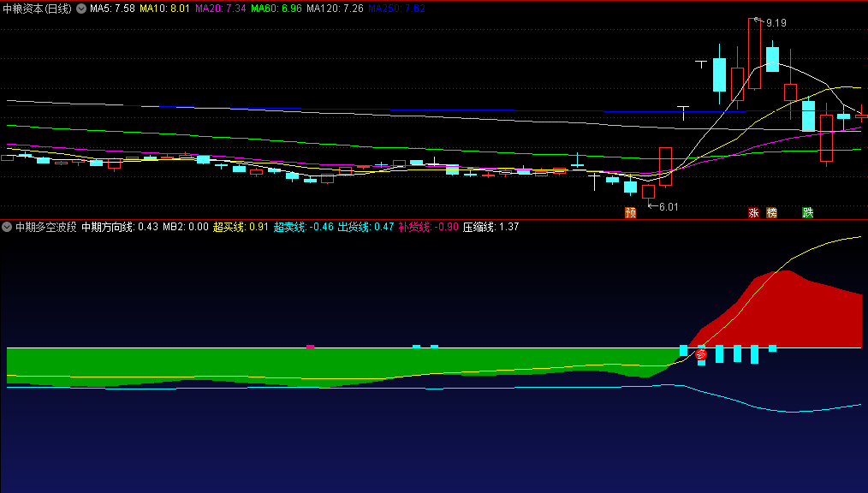868x493 pixels.
Task: Click the 出货线: 0.47 readout
Action: [366, 227]
